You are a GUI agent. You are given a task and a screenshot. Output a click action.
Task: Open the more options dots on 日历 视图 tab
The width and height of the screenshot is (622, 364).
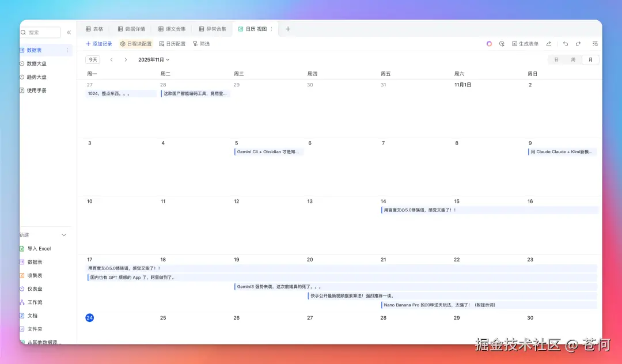[271, 29]
